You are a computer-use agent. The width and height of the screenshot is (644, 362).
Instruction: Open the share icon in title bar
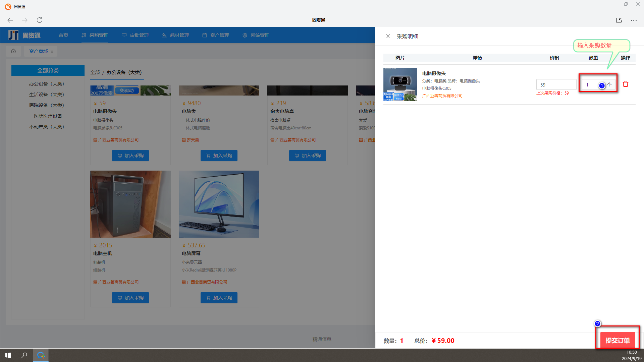pyautogui.click(x=619, y=20)
